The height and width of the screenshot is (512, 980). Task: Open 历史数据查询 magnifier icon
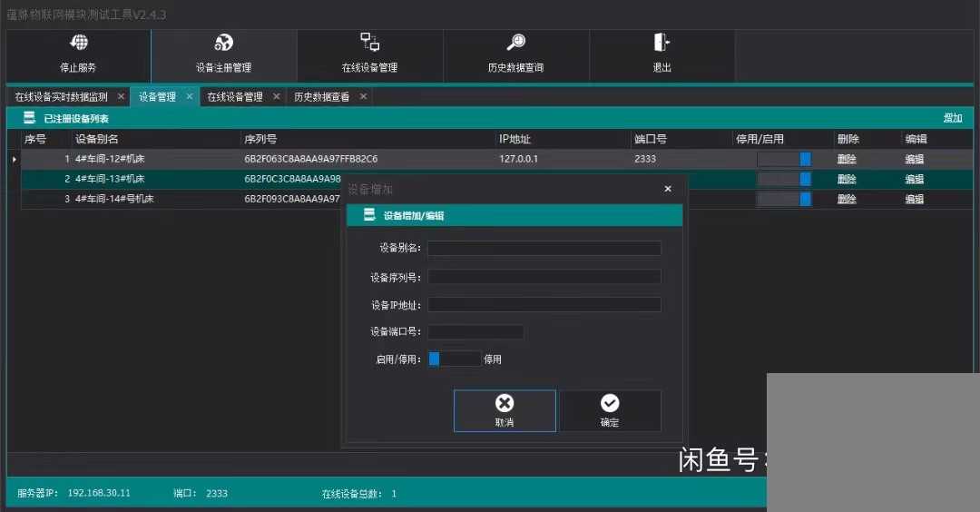click(515, 42)
